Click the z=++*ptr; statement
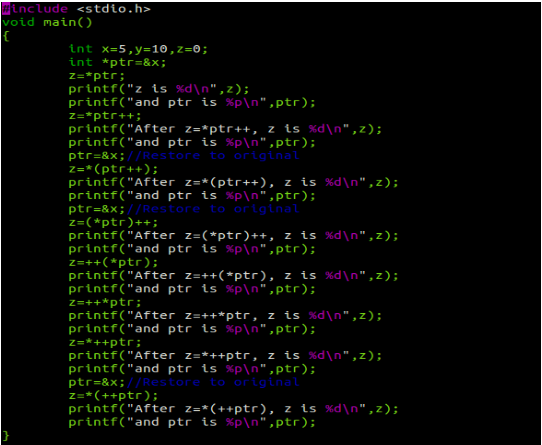 tap(105, 303)
